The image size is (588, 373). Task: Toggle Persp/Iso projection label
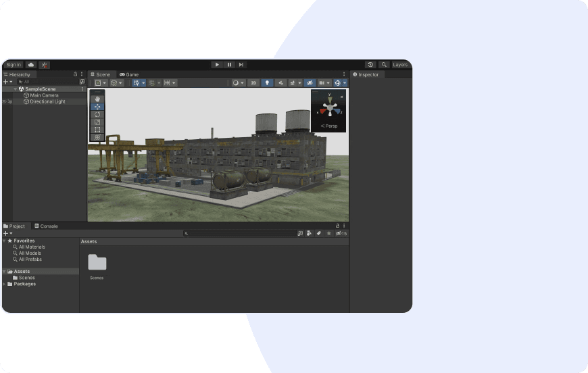tap(329, 126)
